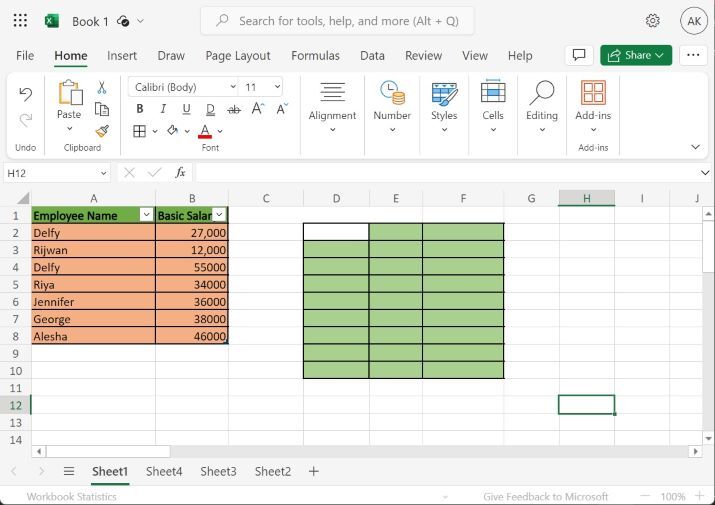This screenshot has height=505, width=715.
Task: Click the Fill Color paint bucket icon
Action: (x=172, y=131)
